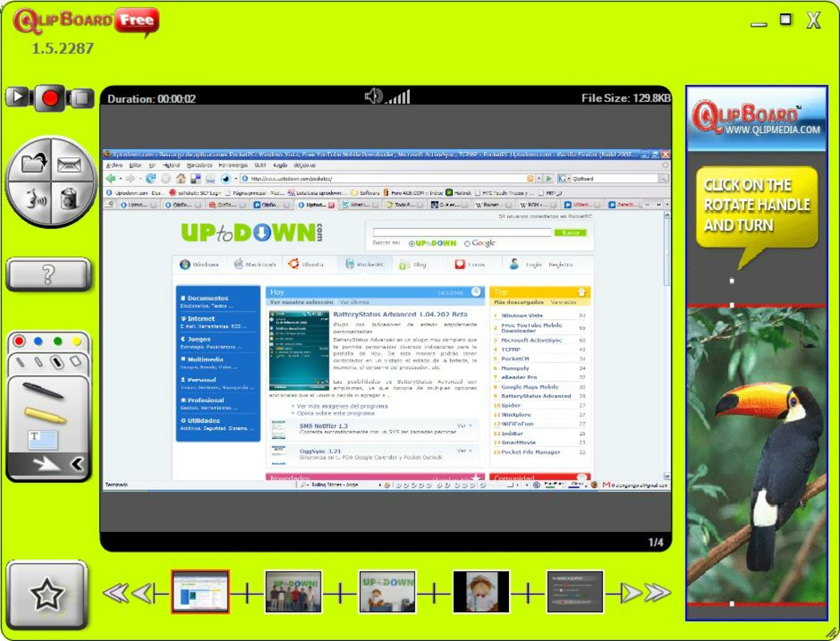Select the yellow highlighter tool

coord(45,415)
